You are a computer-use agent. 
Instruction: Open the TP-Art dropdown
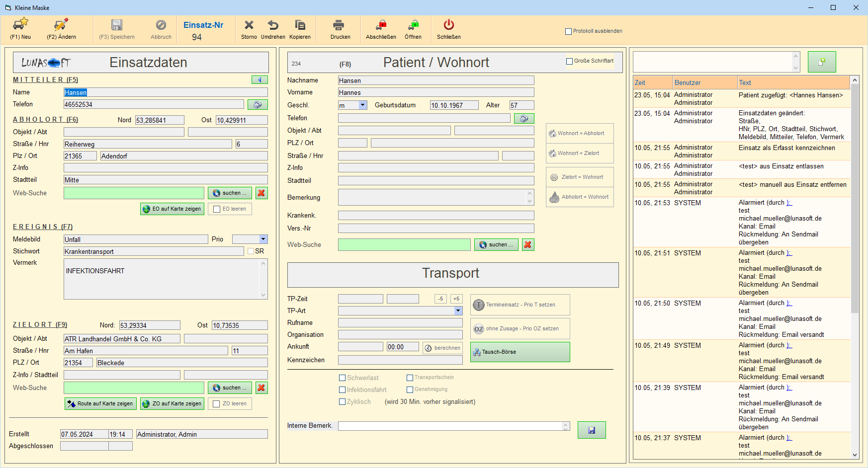click(458, 311)
